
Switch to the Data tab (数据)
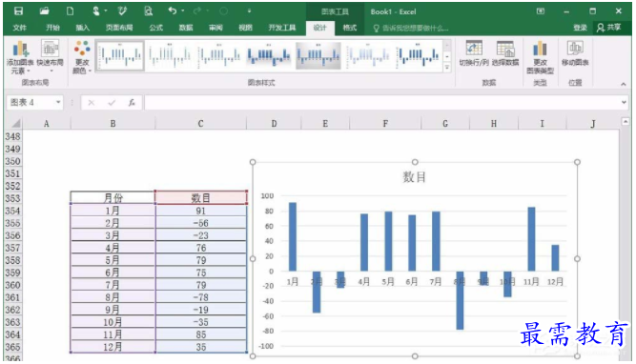point(186,28)
